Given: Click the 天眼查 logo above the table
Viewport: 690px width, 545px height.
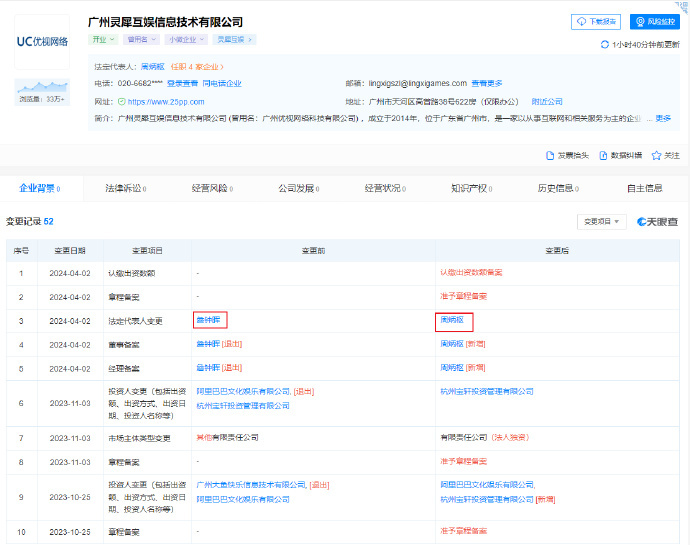Looking at the screenshot, I should (x=657, y=222).
